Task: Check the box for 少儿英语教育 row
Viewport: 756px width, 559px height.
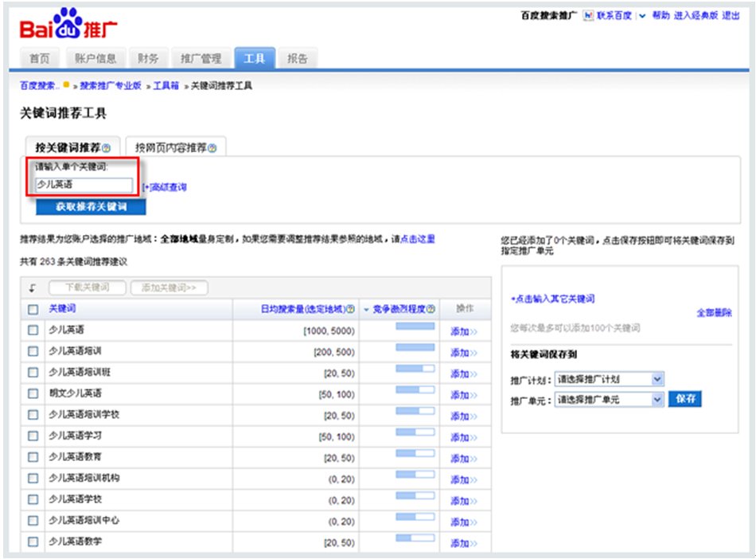Action: (33, 457)
